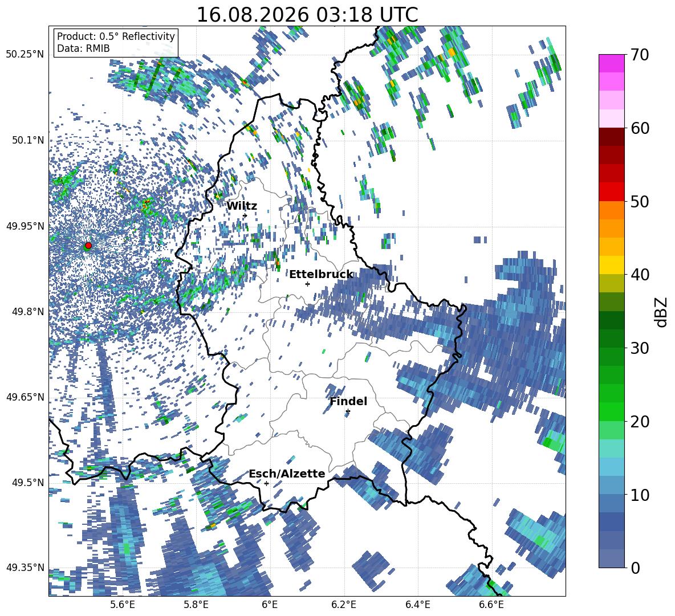Click the dBZ colorbar axis label
Viewport: 675px width, 616px height.
[x=662, y=312]
